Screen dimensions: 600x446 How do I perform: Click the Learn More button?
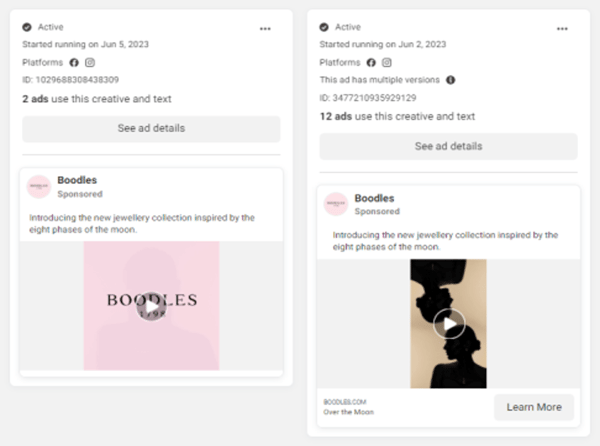click(534, 407)
